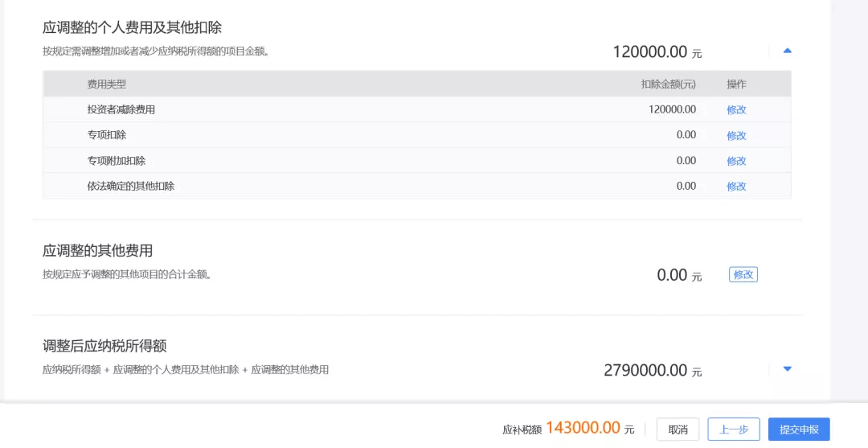Viewport: 868px width, 448px height.
Task: Click the 2790000.00 adjusted taxable income figure
Action: click(x=645, y=370)
